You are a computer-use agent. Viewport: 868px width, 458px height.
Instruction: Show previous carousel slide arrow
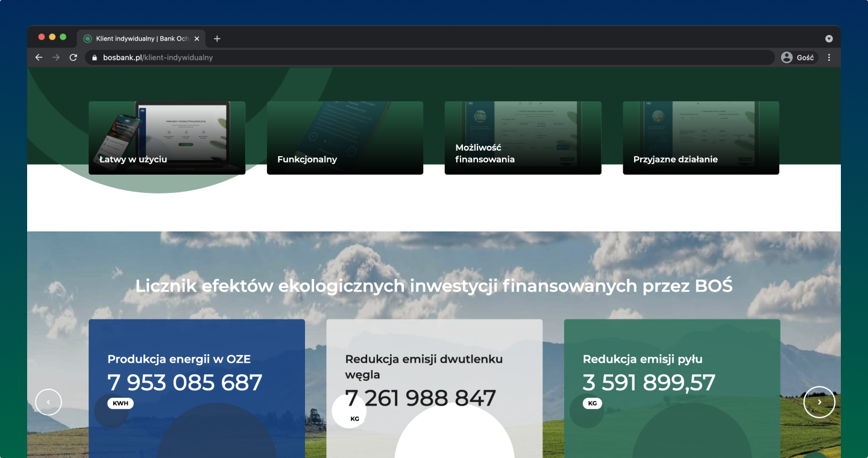[48, 402]
